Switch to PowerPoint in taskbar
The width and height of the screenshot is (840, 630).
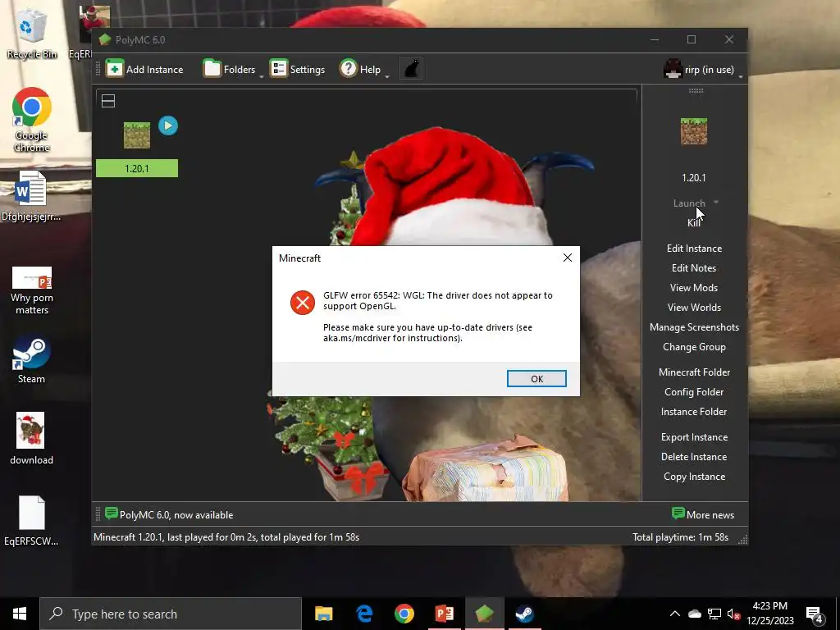(x=444, y=614)
